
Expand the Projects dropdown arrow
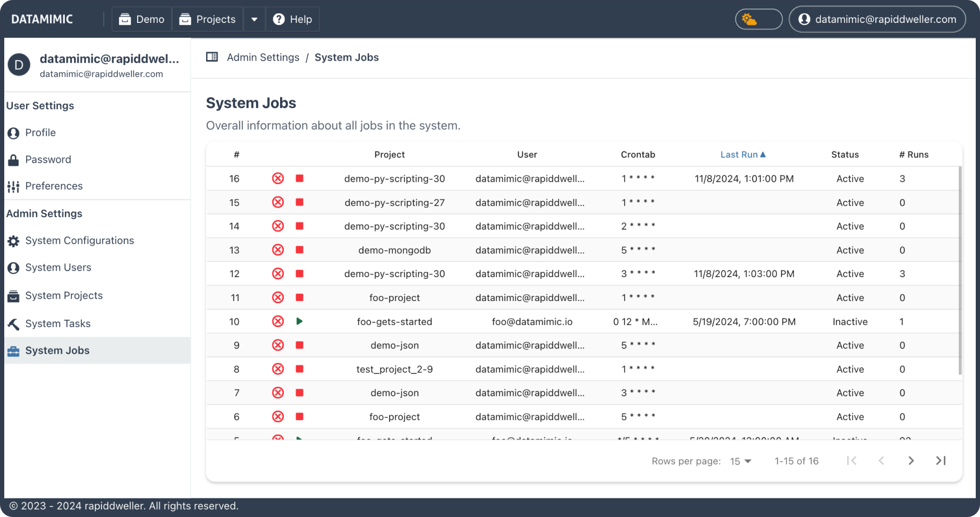255,20
